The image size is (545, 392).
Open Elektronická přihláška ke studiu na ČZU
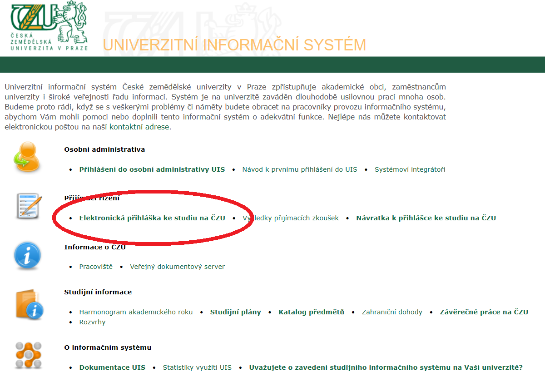point(152,218)
